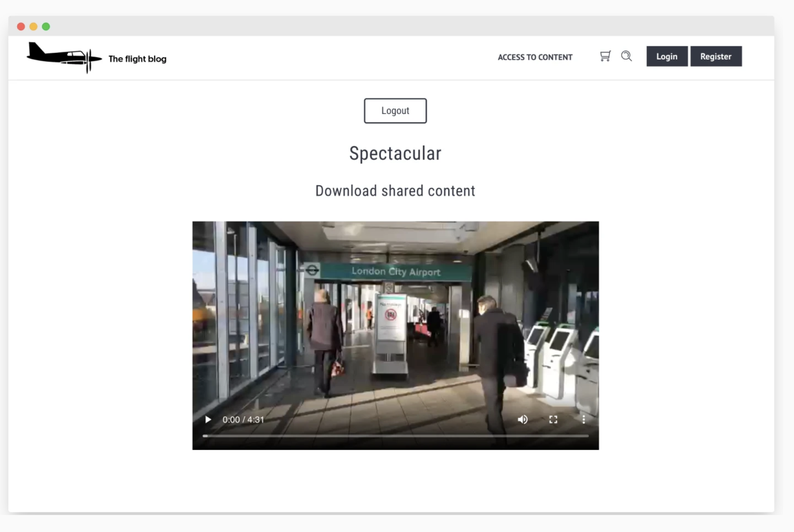The image size is (794, 532).
Task: Open the shopping cart
Action: (x=605, y=56)
